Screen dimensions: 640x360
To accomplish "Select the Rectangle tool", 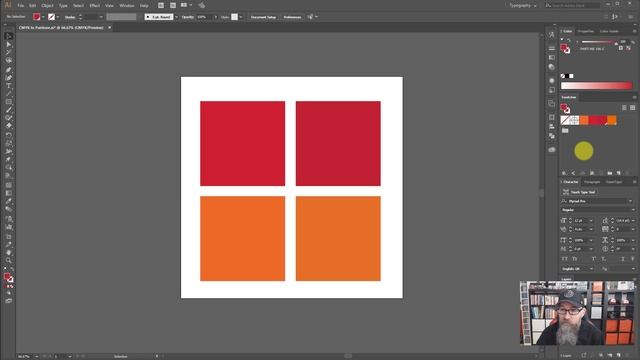I will 9,102.
